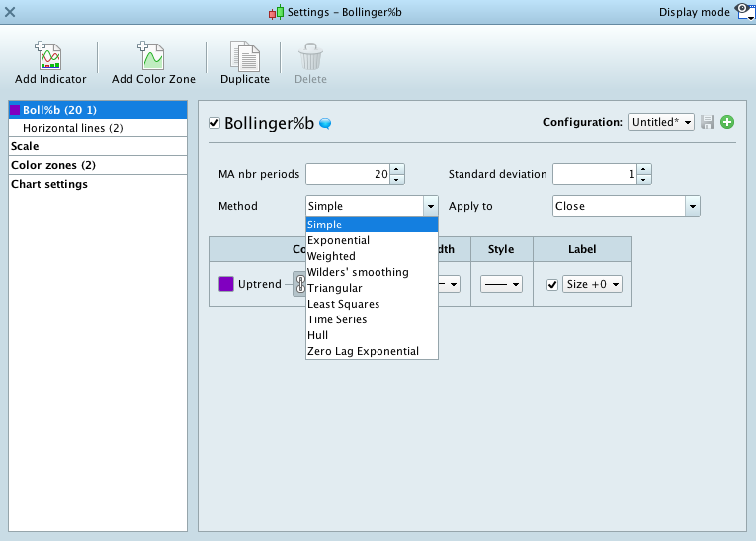756x541 pixels.
Task: Select Weighted from Method list
Action: 372,256
